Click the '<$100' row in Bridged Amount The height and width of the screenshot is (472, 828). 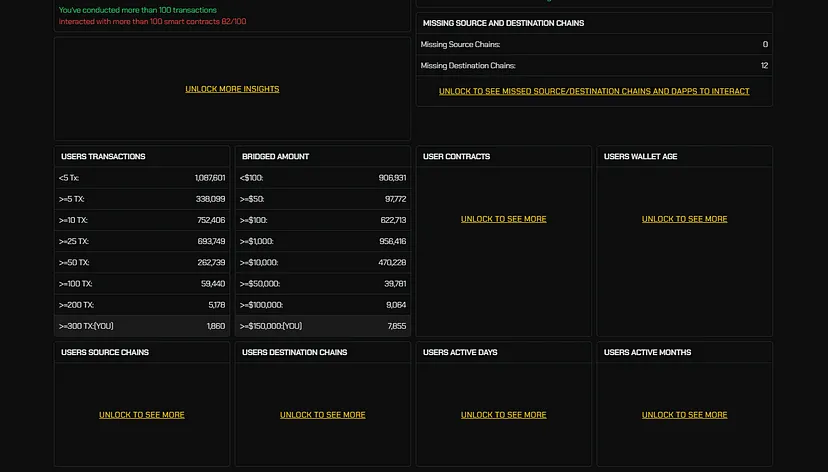click(323, 178)
